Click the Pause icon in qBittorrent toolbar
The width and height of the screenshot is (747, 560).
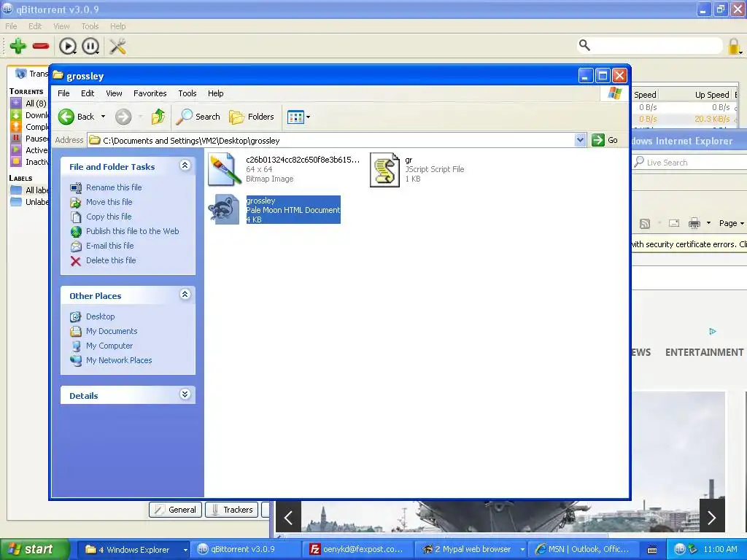(x=90, y=46)
